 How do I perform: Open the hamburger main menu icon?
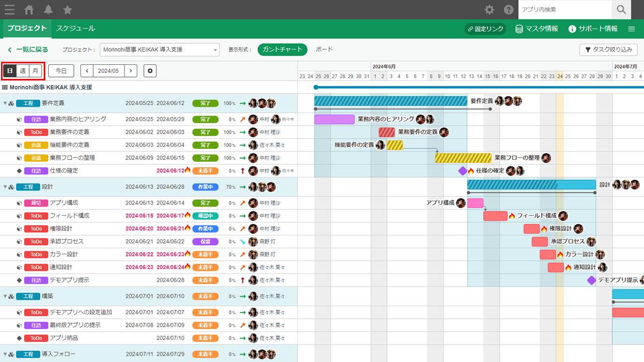tap(9, 10)
